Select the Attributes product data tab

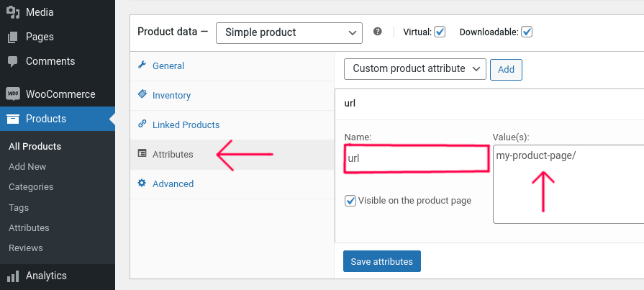click(232, 155)
